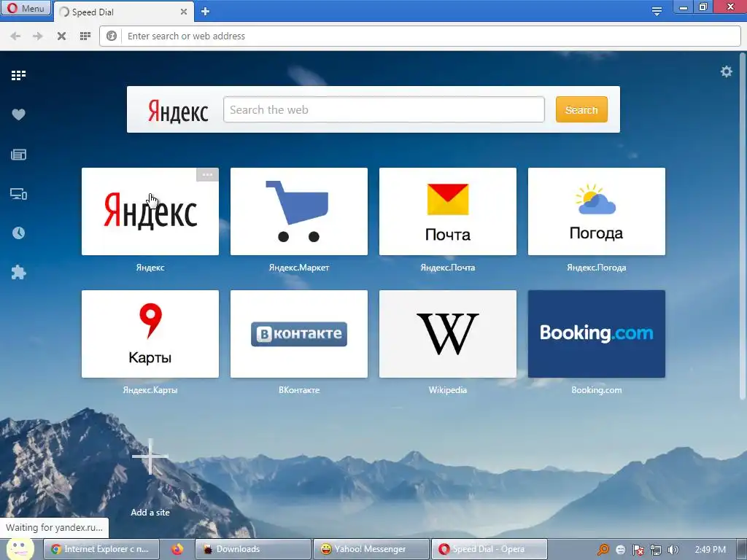The image size is (747, 560).
Task: Click the Booking.com label text
Action: pyautogui.click(x=597, y=390)
